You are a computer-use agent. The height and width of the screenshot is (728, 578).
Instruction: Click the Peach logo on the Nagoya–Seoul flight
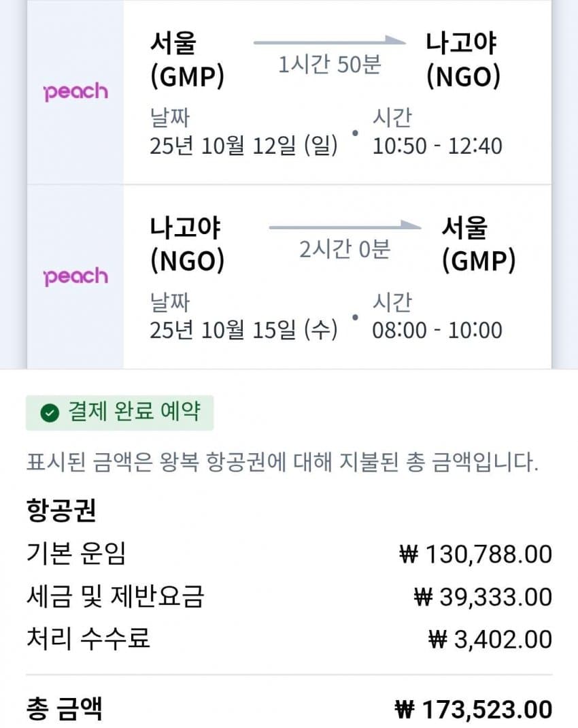coord(75,276)
